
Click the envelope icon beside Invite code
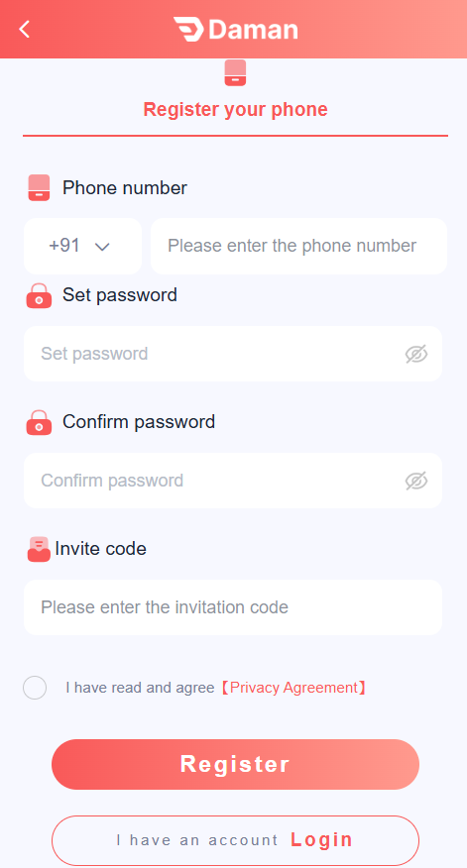(39, 549)
